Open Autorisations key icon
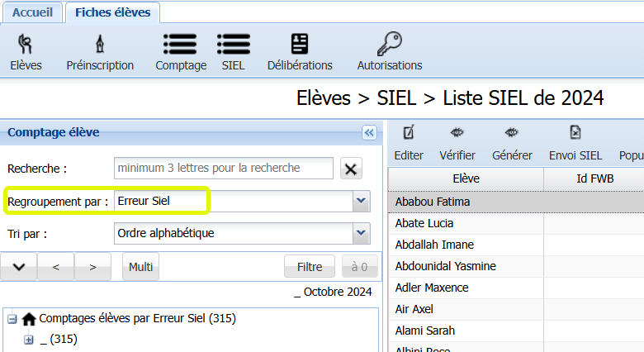This screenshot has height=352, width=644. [x=388, y=45]
